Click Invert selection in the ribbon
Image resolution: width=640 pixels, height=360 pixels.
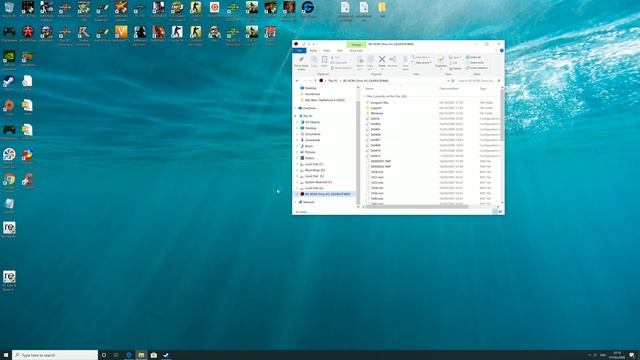(477, 68)
